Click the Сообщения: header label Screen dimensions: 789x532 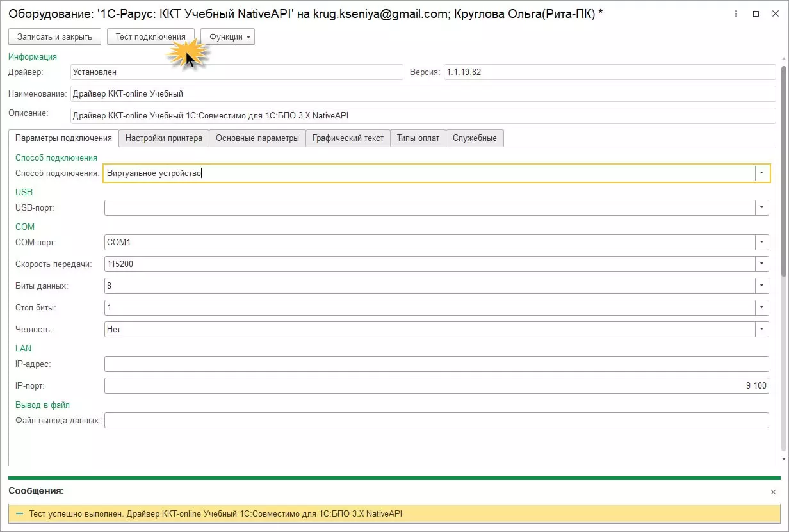point(36,490)
